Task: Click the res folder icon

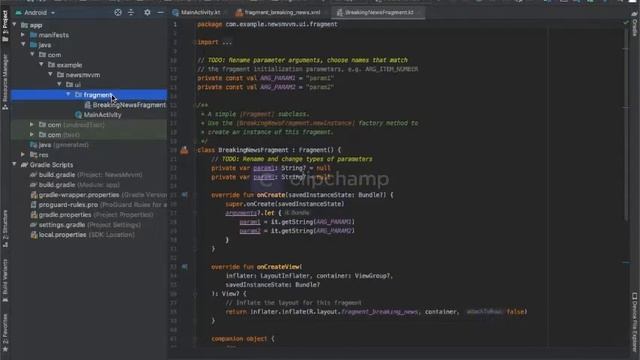Action: (x=33, y=155)
